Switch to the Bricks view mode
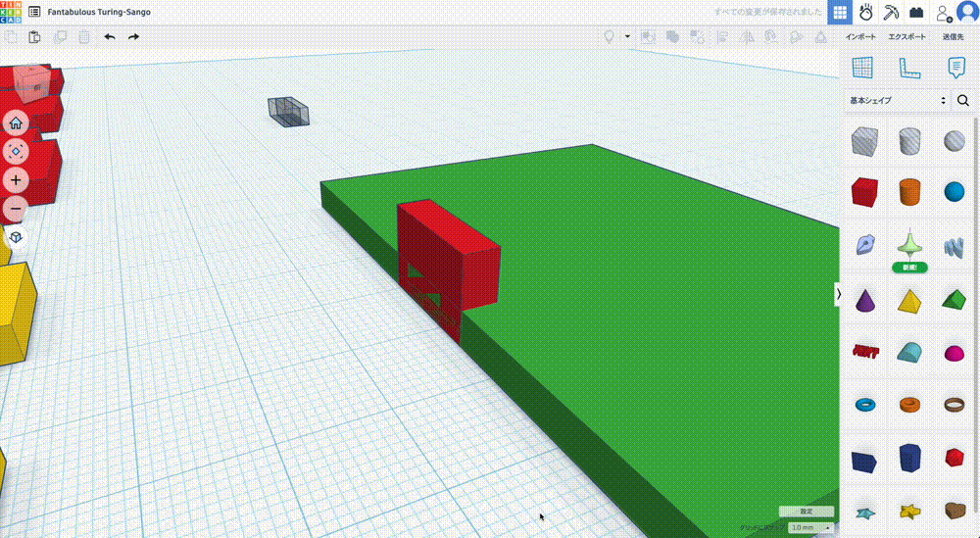Viewport: 980px width, 538px height. 916,13
